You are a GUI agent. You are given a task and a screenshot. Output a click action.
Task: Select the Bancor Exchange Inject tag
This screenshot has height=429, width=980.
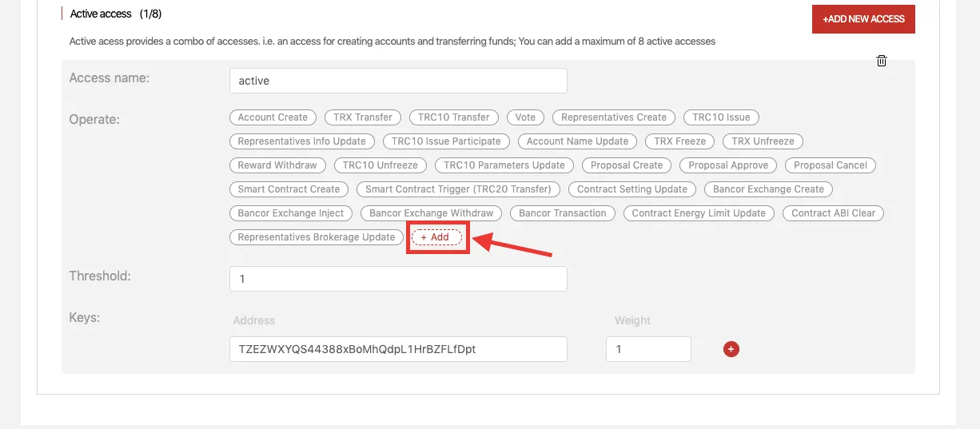click(291, 213)
